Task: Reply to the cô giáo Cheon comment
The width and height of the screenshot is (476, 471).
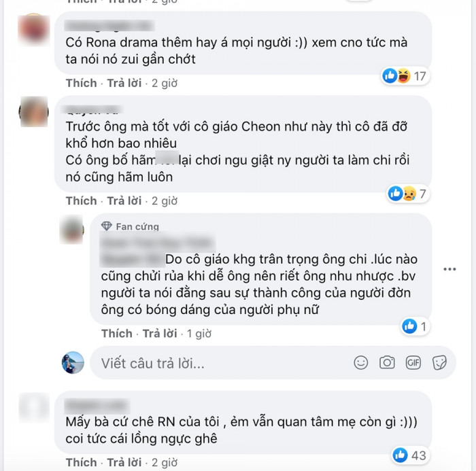Action: (x=124, y=200)
